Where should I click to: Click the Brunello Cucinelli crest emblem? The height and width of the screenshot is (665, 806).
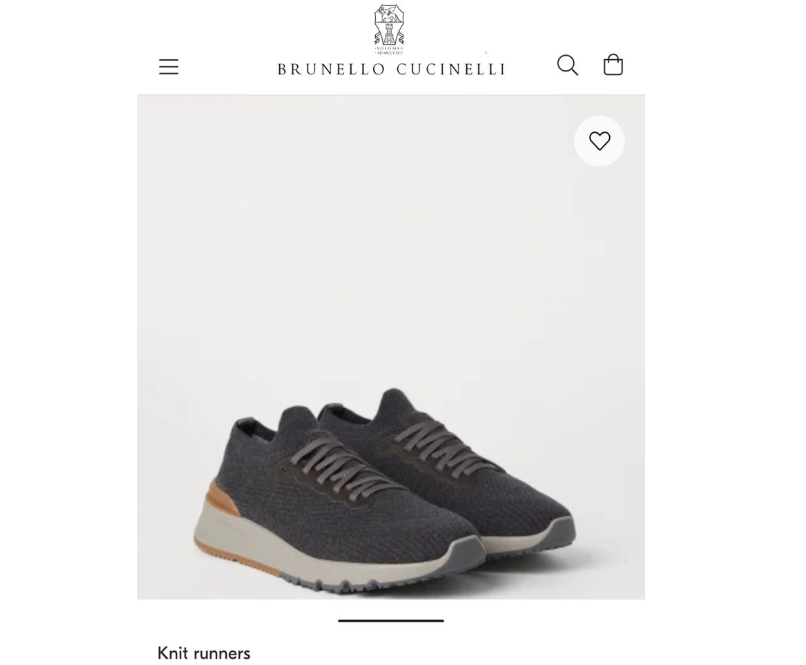coord(389,29)
